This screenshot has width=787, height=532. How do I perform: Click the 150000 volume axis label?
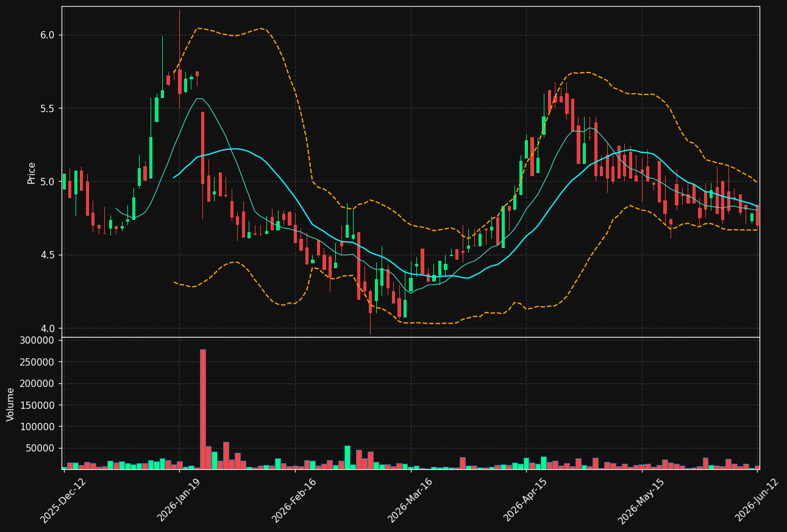click(37, 405)
